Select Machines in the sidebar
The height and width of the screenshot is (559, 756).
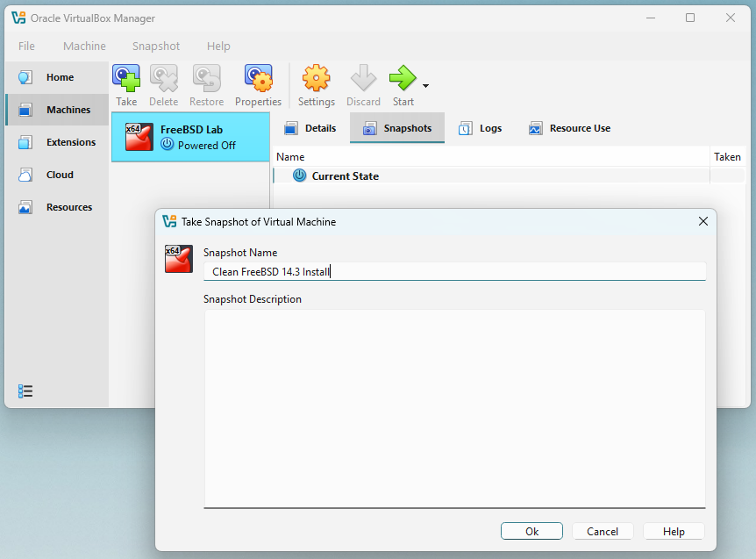click(57, 110)
